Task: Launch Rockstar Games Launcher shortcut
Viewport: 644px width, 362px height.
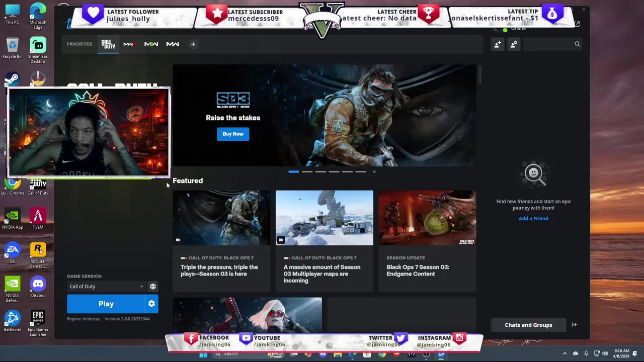Action: [38, 256]
